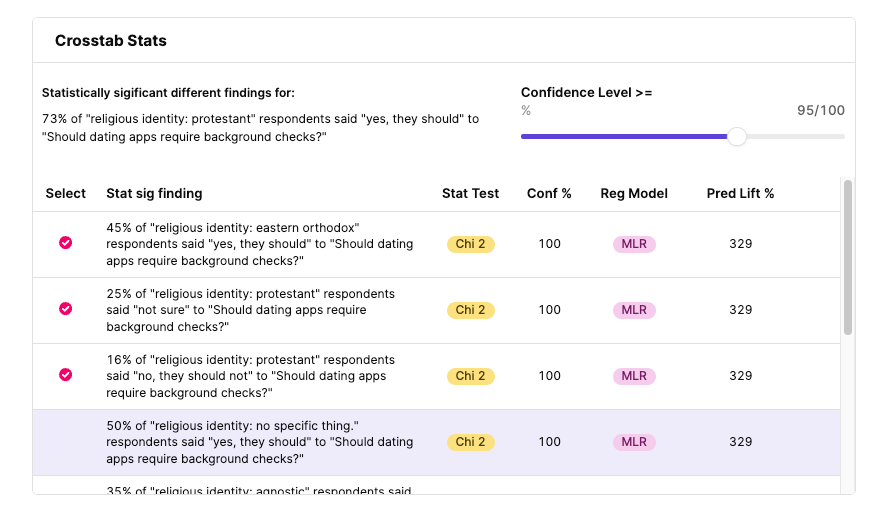Viewport: 874px width, 510px height.
Task: Click the Pred Lift % column header
Action: 740,193
